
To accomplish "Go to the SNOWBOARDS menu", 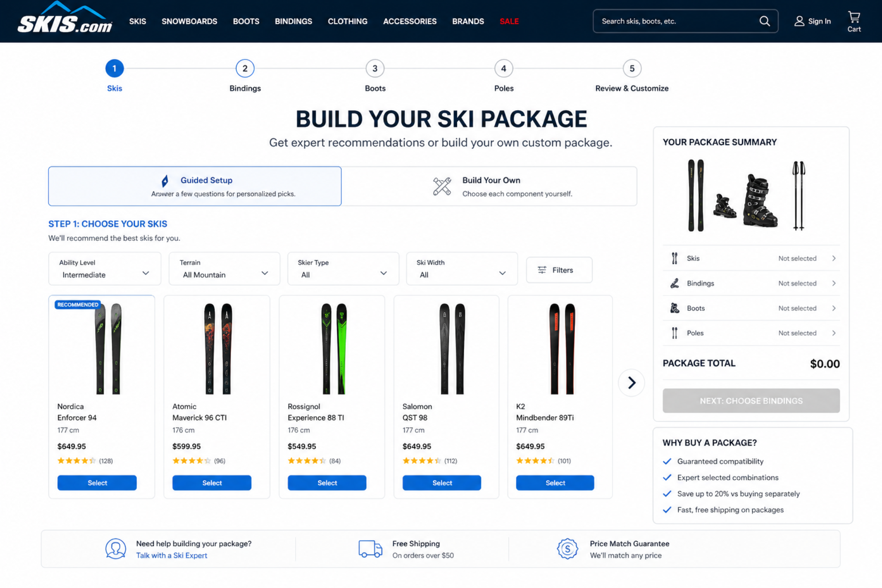I will (189, 21).
